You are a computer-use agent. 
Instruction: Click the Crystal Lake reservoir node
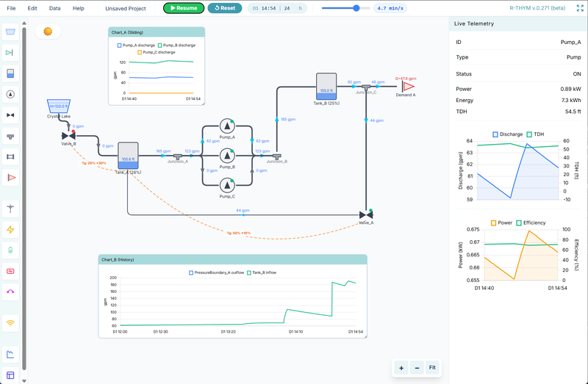59,106
